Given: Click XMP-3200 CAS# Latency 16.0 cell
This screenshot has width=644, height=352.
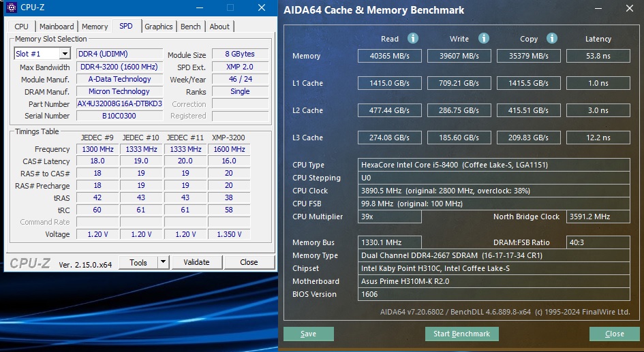Looking at the screenshot, I should 229,161.
